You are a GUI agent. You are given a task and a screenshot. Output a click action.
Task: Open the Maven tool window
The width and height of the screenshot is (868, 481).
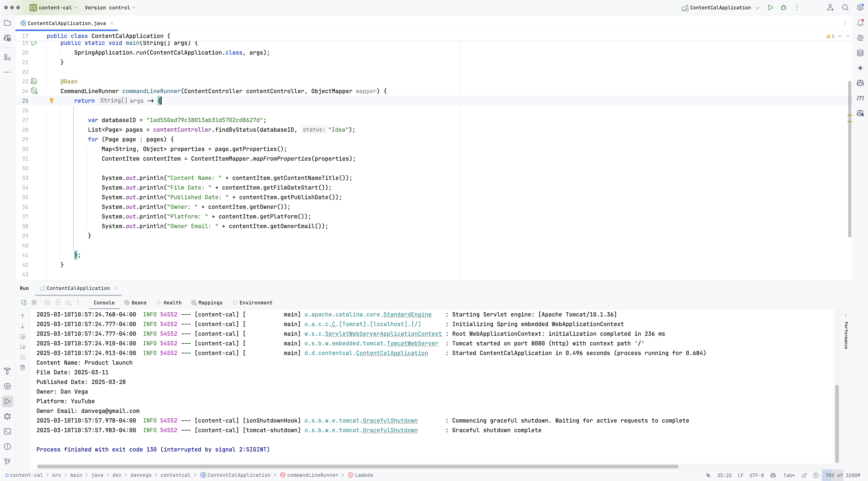click(860, 98)
